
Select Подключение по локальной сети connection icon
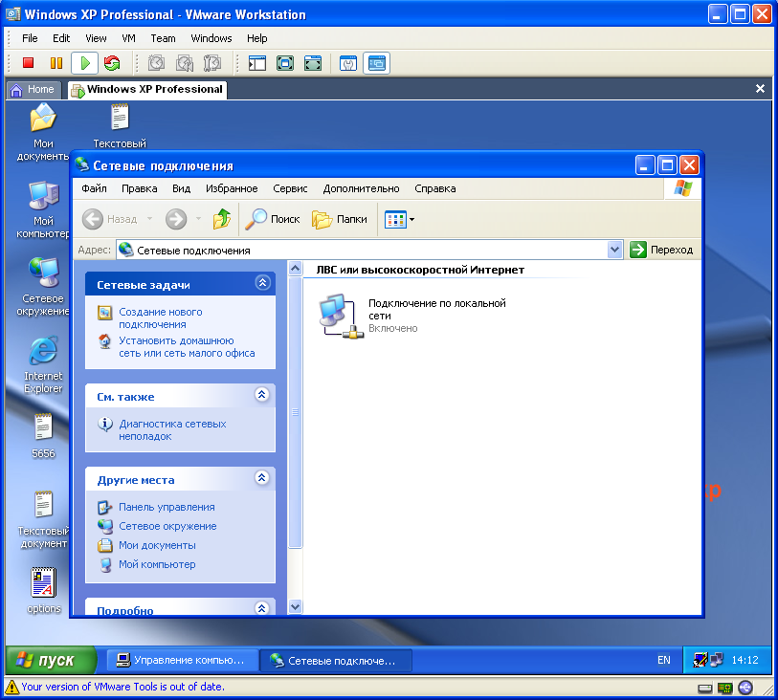342,316
